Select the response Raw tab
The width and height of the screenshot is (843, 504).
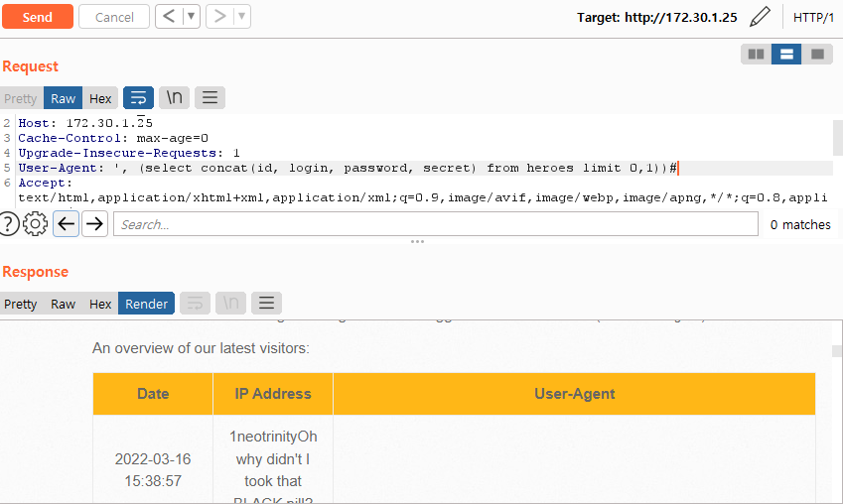tap(63, 304)
